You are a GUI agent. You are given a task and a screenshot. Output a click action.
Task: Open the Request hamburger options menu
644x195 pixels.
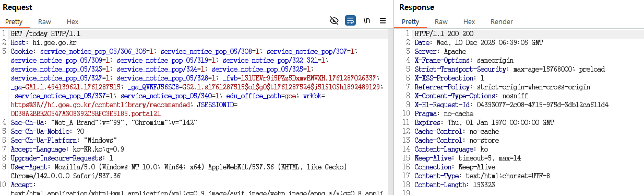tap(383, 21)
